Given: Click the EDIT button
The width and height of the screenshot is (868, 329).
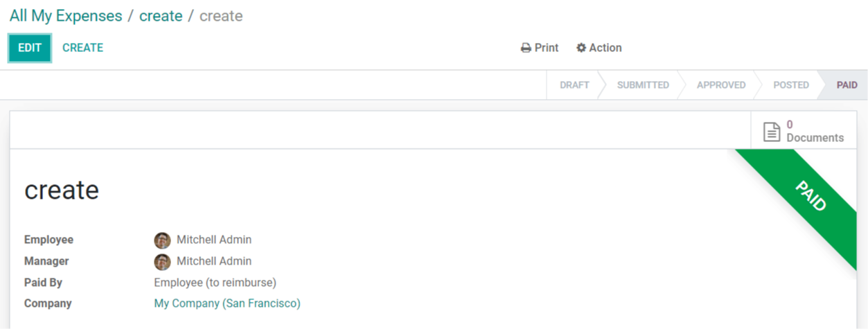Looking at the screenshot, I should tap(30, 48).
